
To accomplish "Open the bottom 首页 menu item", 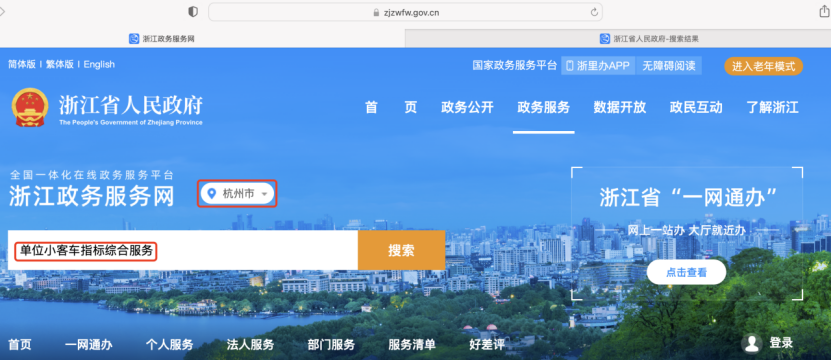I will click(x=20, y=345).
